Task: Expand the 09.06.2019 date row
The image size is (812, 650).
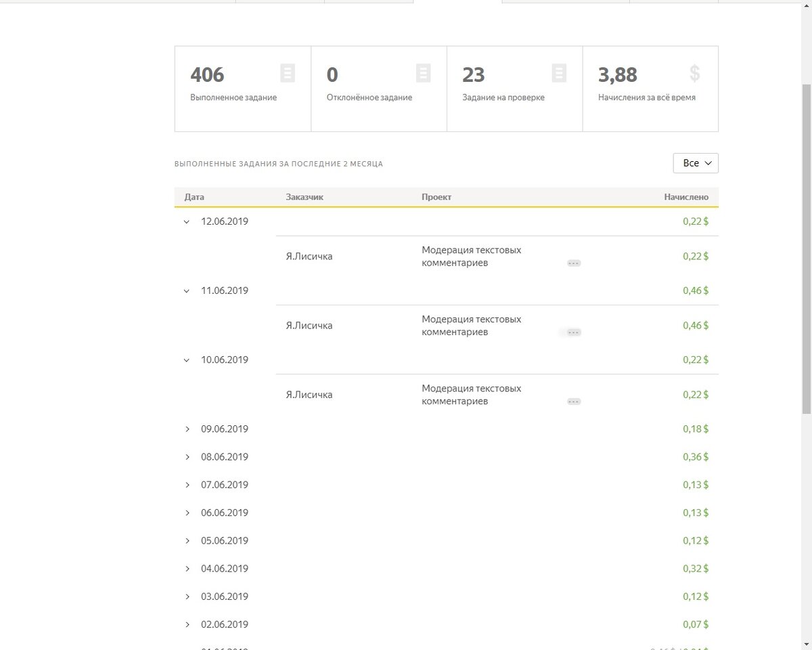Action: tap(187, 429)
